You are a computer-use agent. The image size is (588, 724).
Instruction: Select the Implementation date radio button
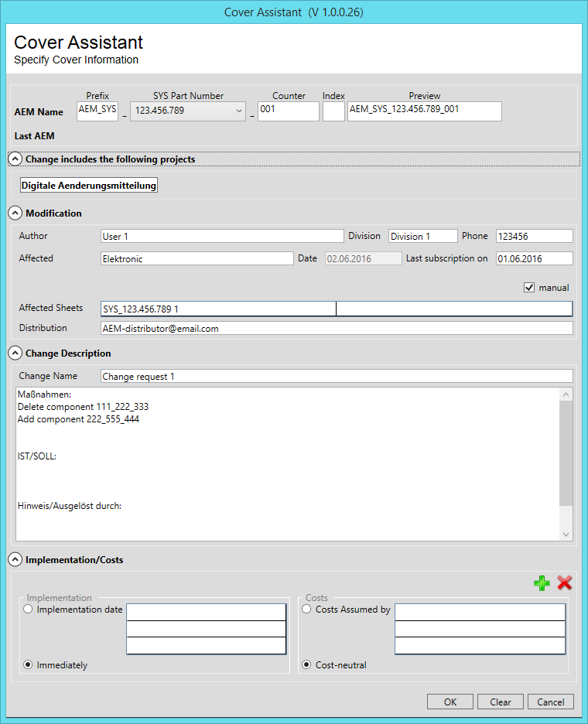pyautogui.click(x=29, y=610)
